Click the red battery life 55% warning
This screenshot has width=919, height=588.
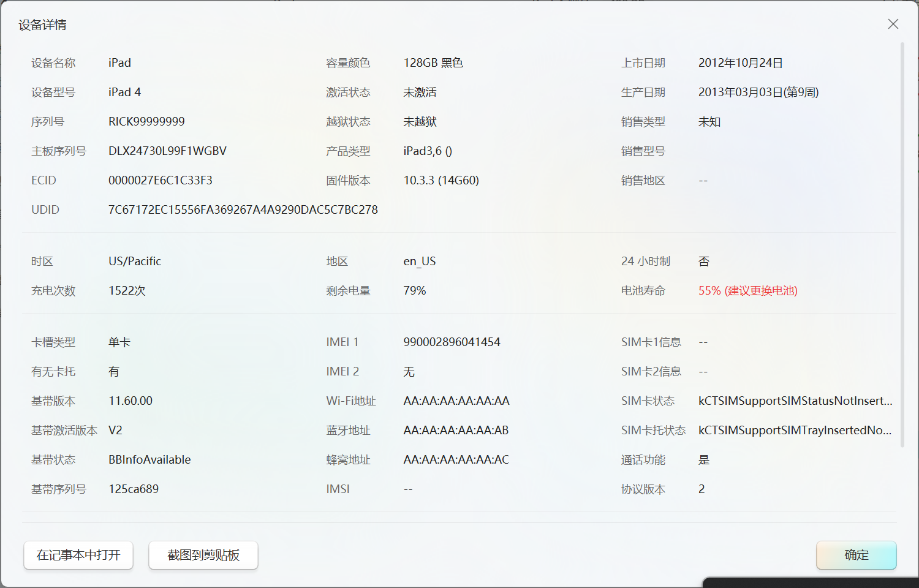[x=747, y=291]
